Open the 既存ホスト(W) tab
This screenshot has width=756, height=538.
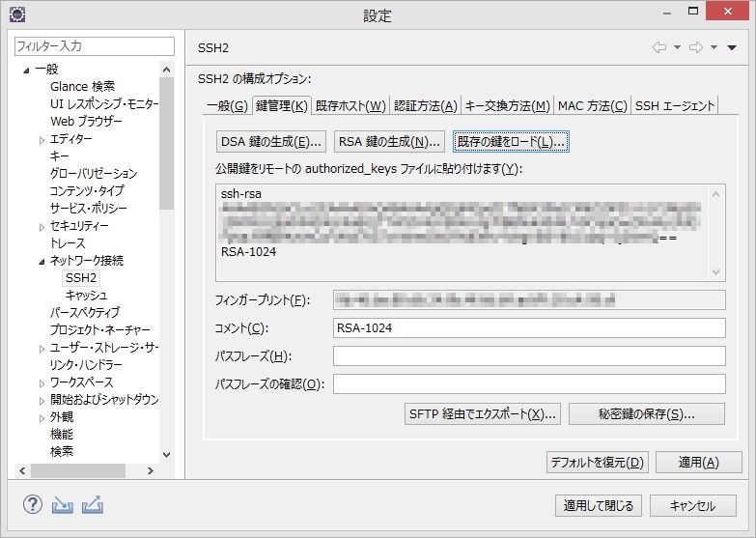point(350,105)
